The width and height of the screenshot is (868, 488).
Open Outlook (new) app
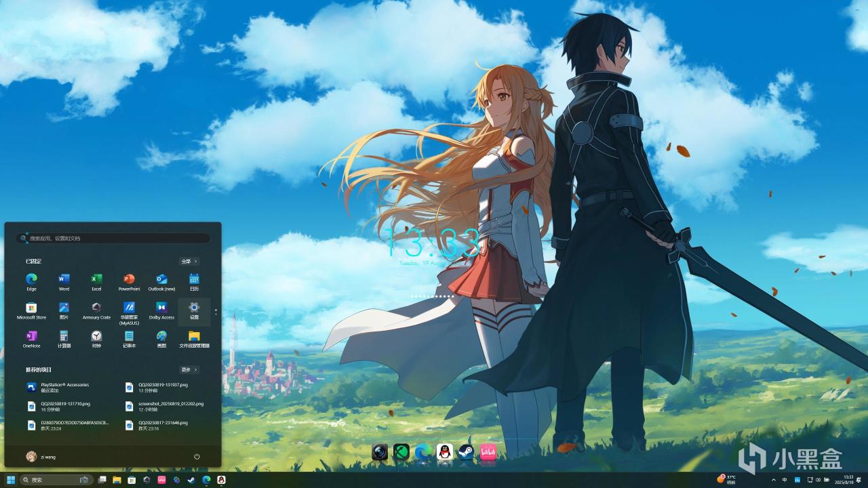(161, 282)
